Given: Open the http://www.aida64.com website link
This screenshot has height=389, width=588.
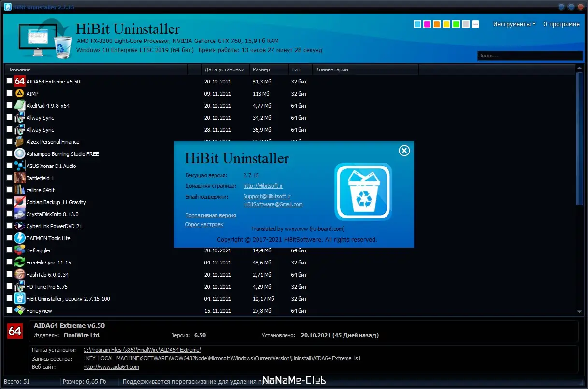Looking at the screenshot, I should click(111, 367).
